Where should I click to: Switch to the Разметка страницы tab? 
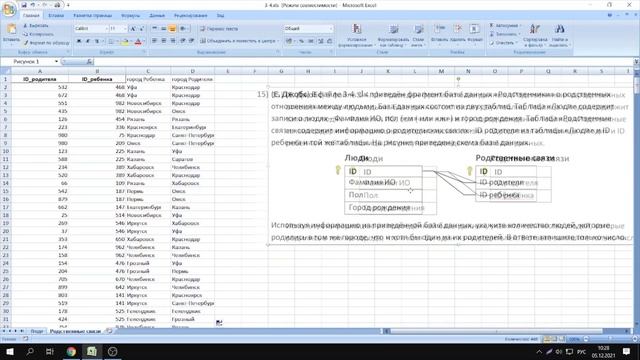[93, 16]
